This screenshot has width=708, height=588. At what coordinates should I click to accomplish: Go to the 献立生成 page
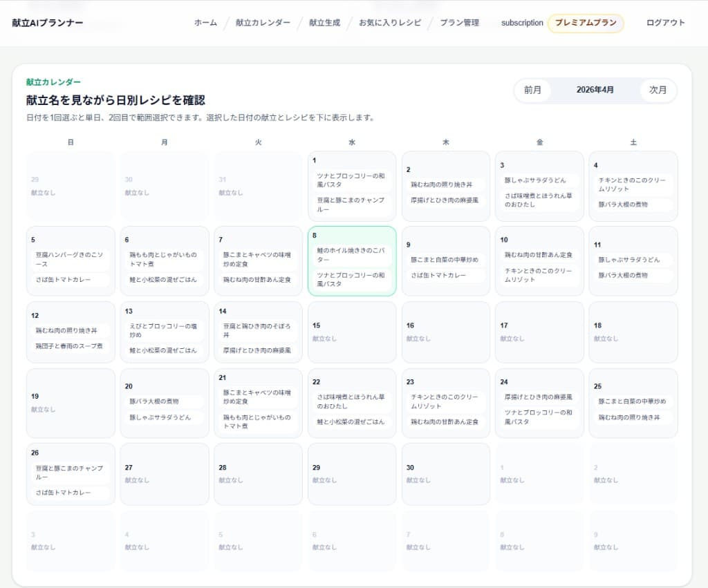click(324, 23)
